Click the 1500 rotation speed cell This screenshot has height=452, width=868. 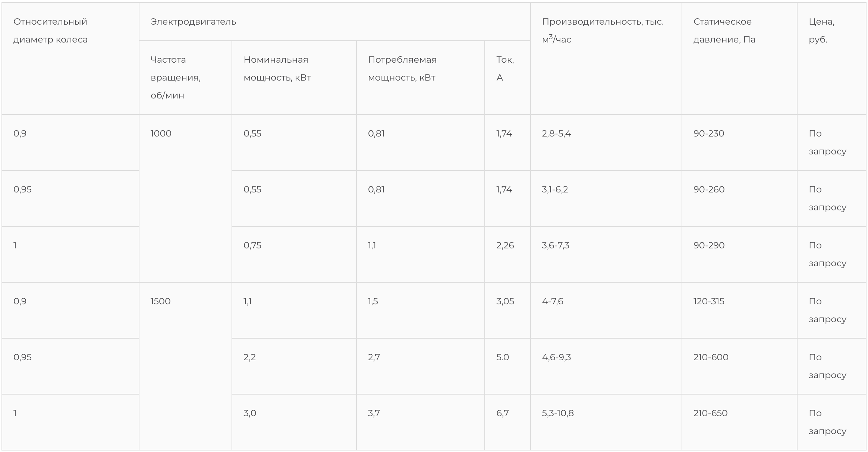pos(161,301)
